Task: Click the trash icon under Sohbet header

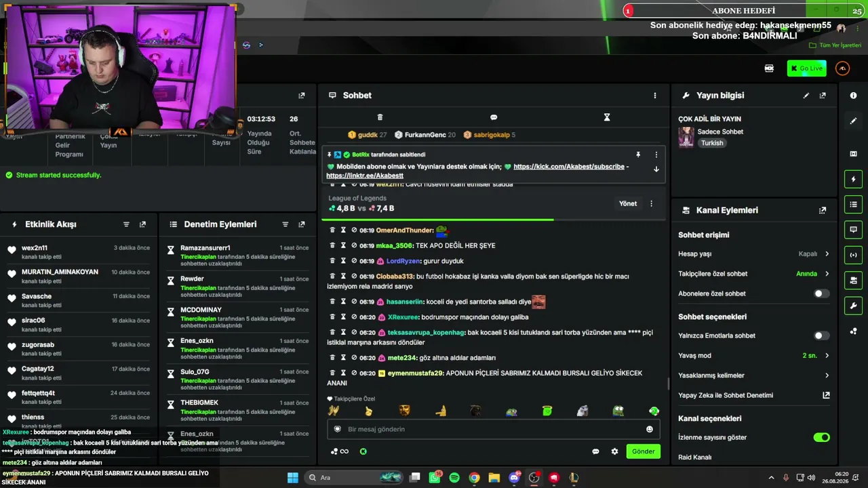Action: [x=380, y=117]
